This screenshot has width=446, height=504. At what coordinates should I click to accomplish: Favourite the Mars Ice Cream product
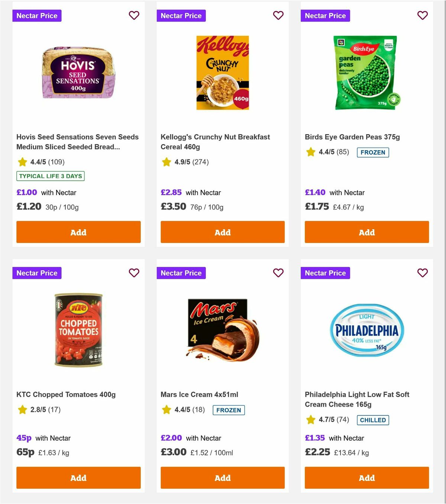point(278,273)
